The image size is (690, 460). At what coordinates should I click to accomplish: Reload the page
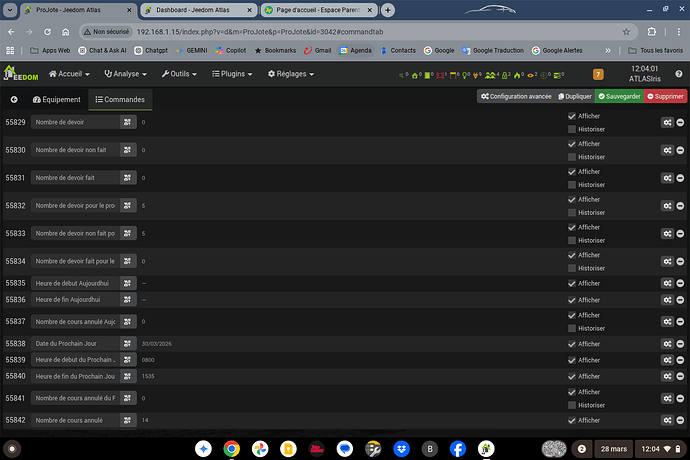47,32
